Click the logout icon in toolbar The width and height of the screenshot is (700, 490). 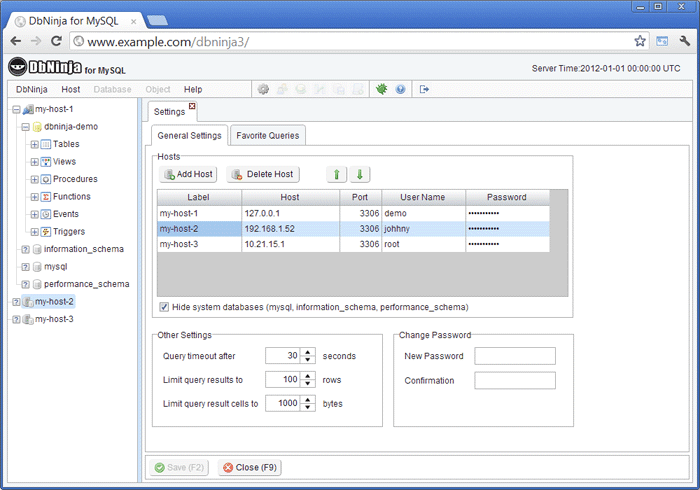424,89
